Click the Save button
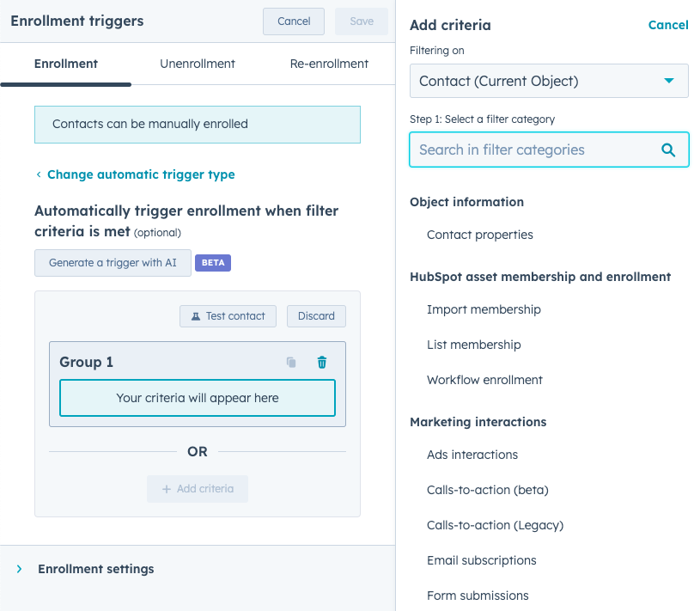This screenshot has width=700, height=611. coord(361,21)
